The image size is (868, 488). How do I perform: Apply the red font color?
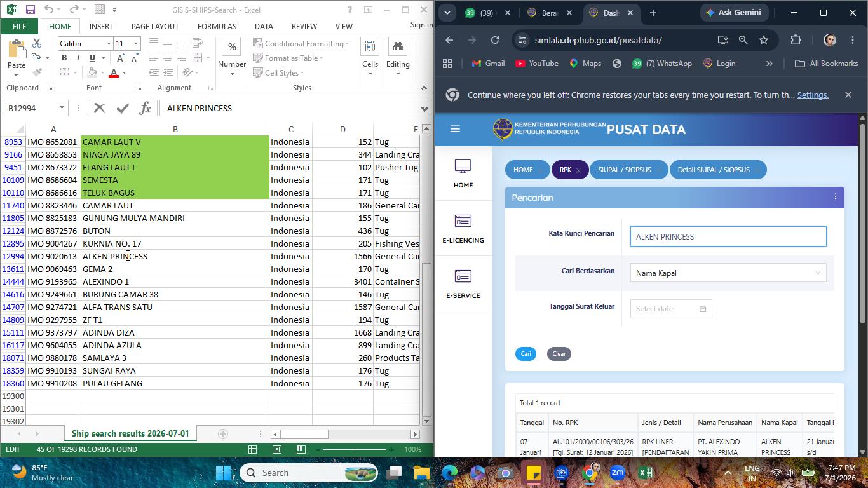coord(114,73)
